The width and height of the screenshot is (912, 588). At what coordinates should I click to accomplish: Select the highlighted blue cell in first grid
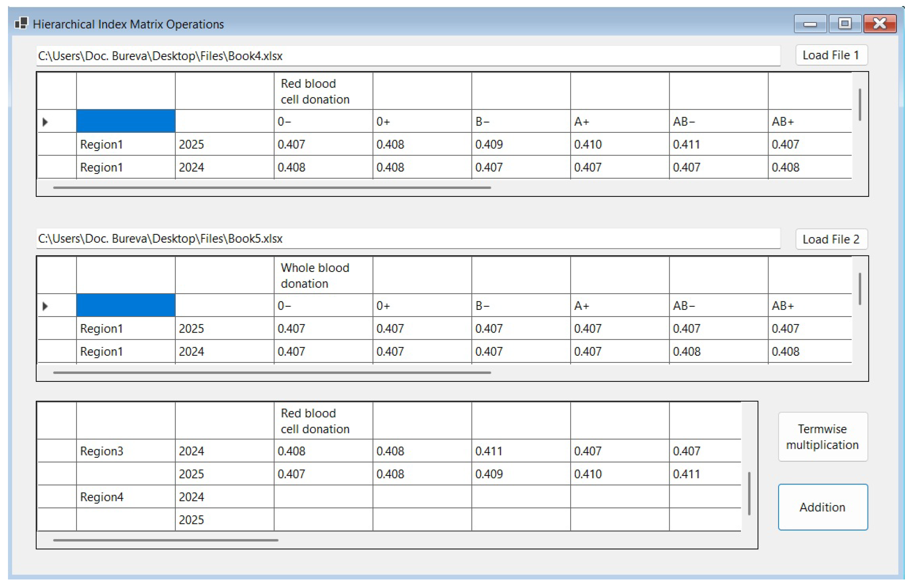pyautogui.click(x=125, y=122)
